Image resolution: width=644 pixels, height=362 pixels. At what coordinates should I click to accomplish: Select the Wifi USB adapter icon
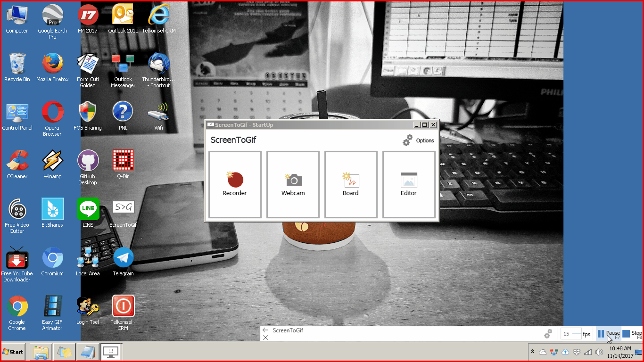pos(159,116)
